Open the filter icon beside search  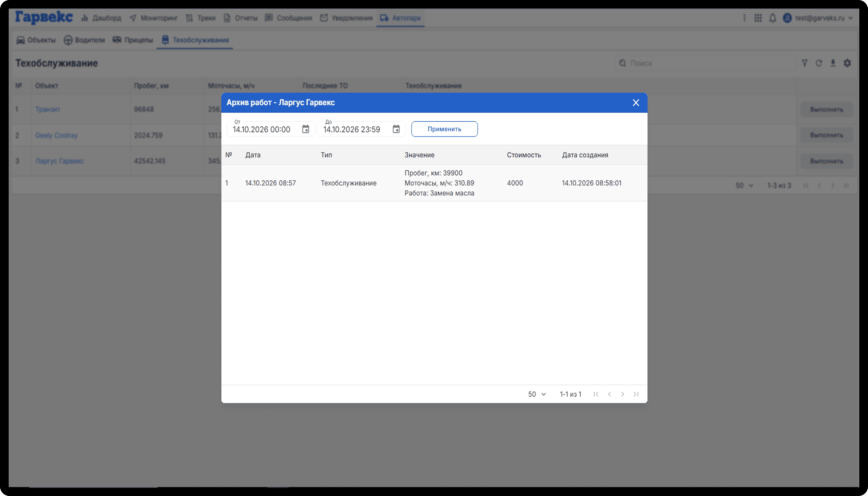point(805,63)
